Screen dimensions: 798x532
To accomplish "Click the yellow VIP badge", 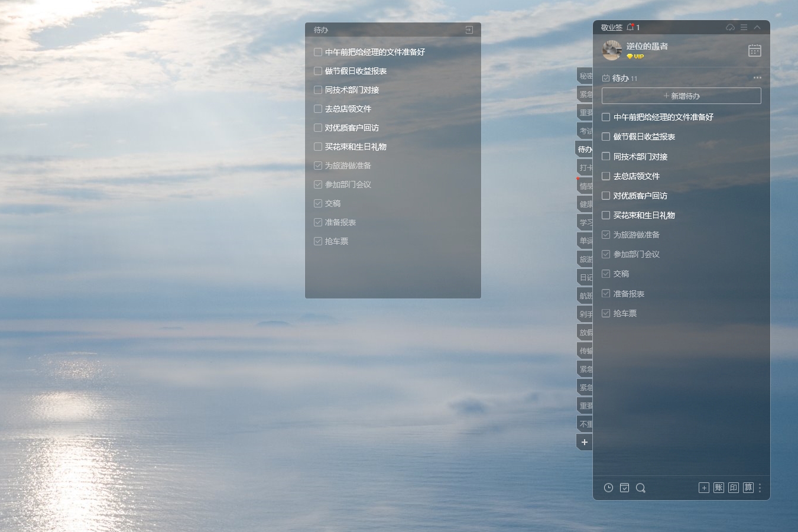I will pos(635,57).
